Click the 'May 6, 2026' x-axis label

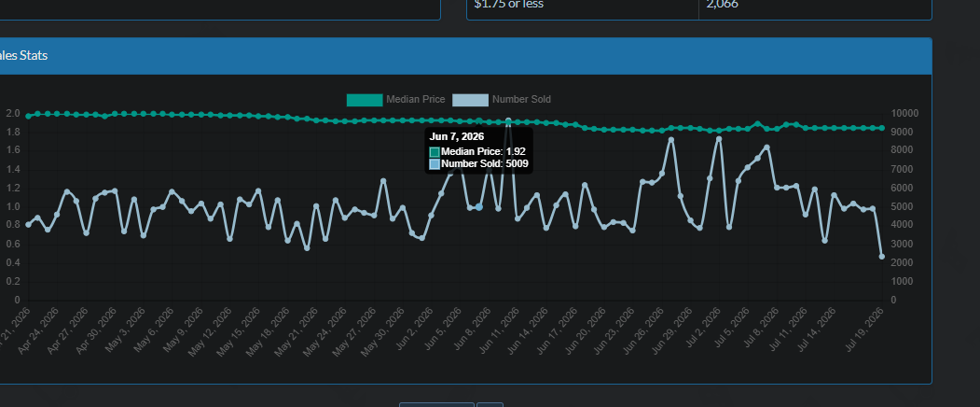(154, 330)
